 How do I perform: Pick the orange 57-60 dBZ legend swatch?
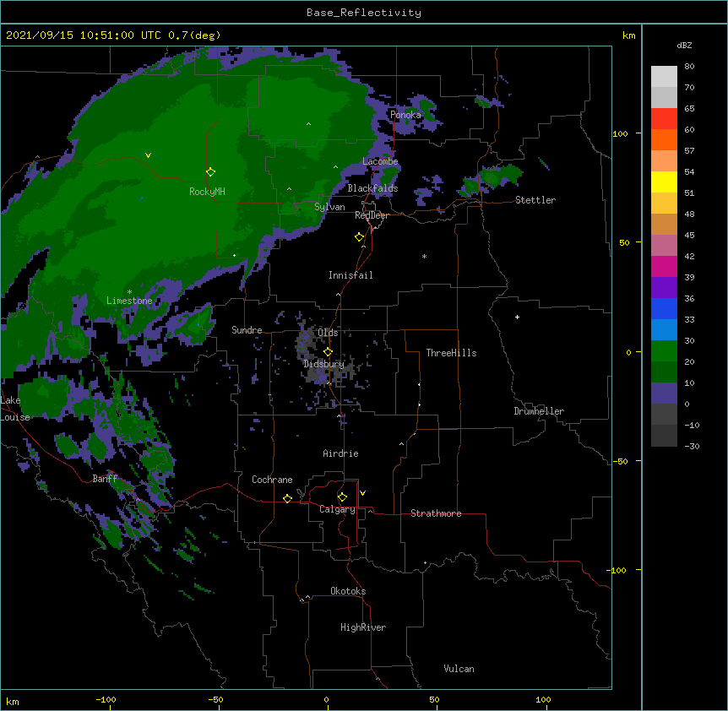(x=664, y=139)
